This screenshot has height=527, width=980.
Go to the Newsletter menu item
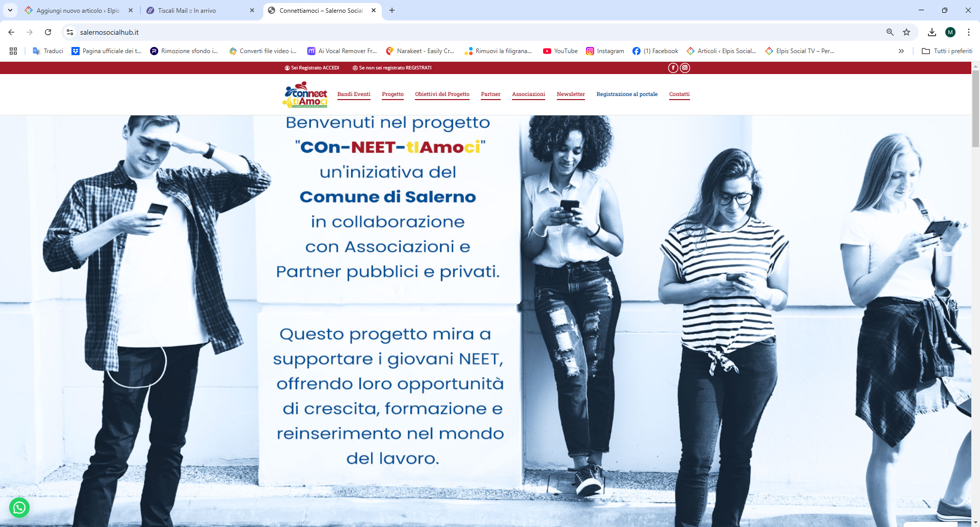[x=571, y=94]
